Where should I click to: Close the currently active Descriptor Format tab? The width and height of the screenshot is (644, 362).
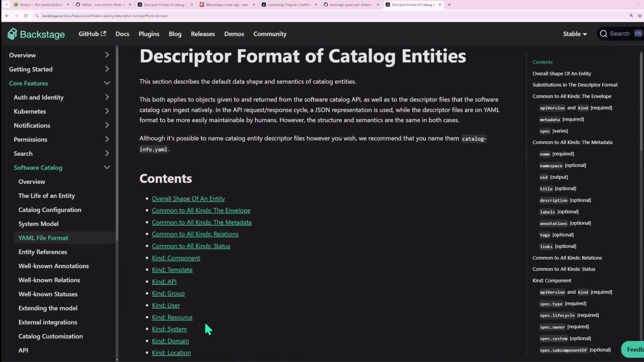click(440, 5)
